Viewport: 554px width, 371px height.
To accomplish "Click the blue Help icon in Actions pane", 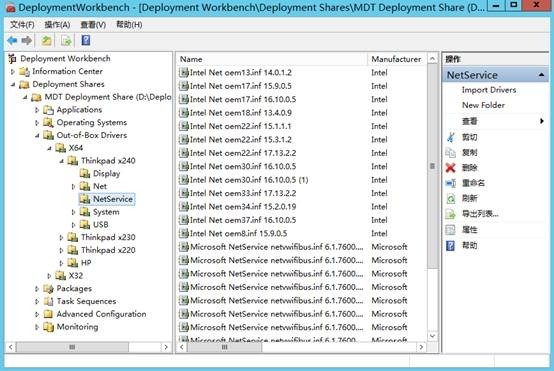I will (451, 245).
